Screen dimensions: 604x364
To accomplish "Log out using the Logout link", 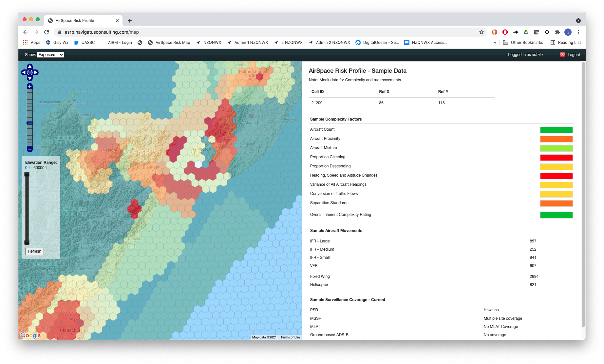I will (x=574, y=55).
